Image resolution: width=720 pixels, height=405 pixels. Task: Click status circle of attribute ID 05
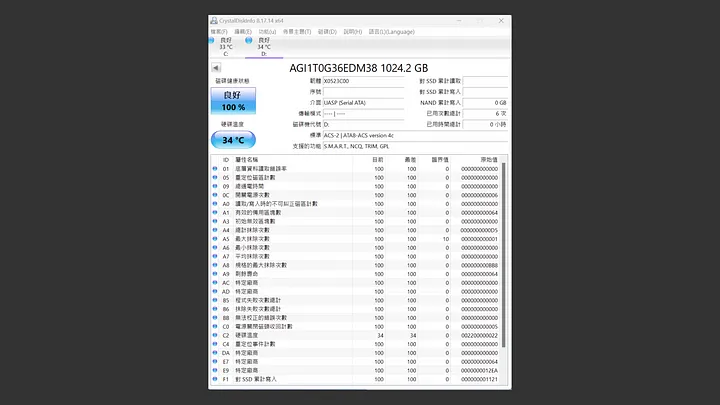(215, 177)
